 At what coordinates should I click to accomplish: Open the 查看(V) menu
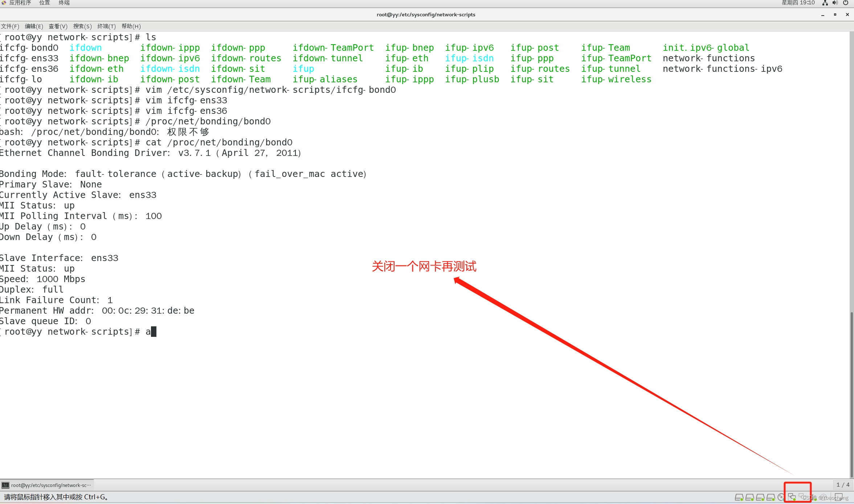[x=58, y=26]
